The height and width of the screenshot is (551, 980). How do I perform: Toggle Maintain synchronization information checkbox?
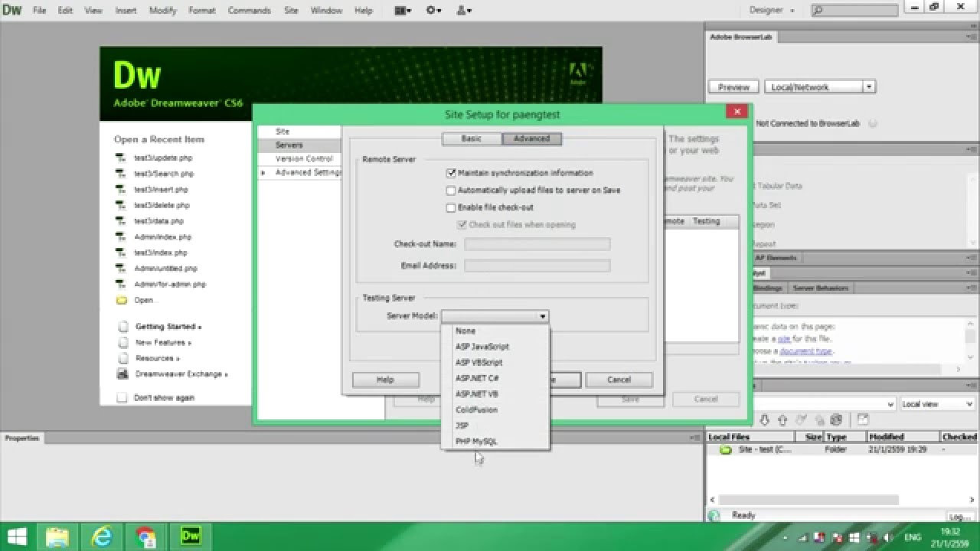451,174
